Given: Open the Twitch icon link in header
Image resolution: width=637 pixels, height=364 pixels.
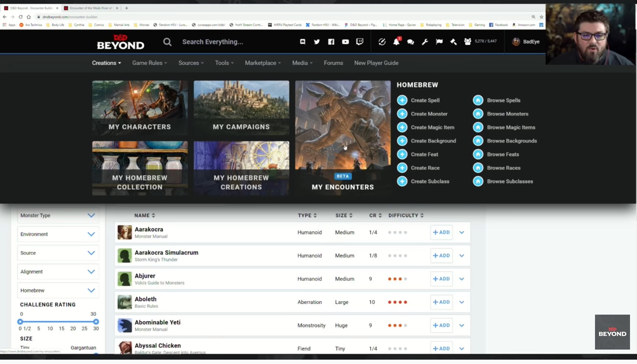Looking at the screenshot, I should click(360, 42).
